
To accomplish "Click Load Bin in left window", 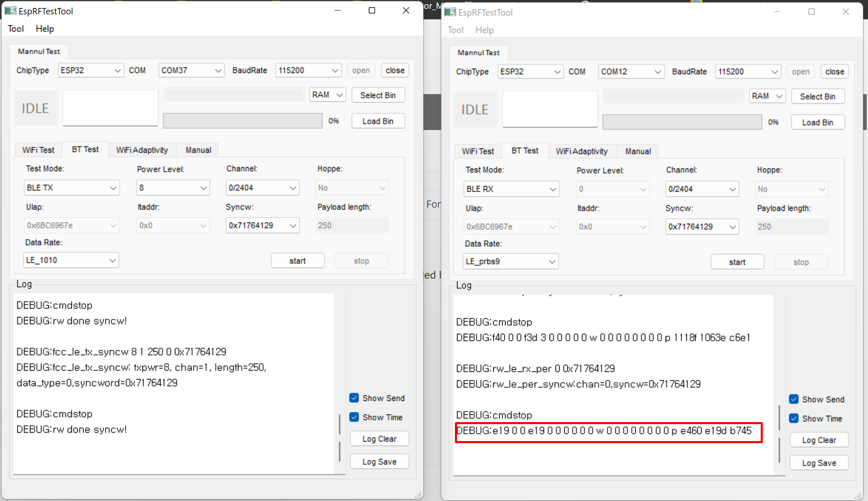I will [x=378, y=121].
